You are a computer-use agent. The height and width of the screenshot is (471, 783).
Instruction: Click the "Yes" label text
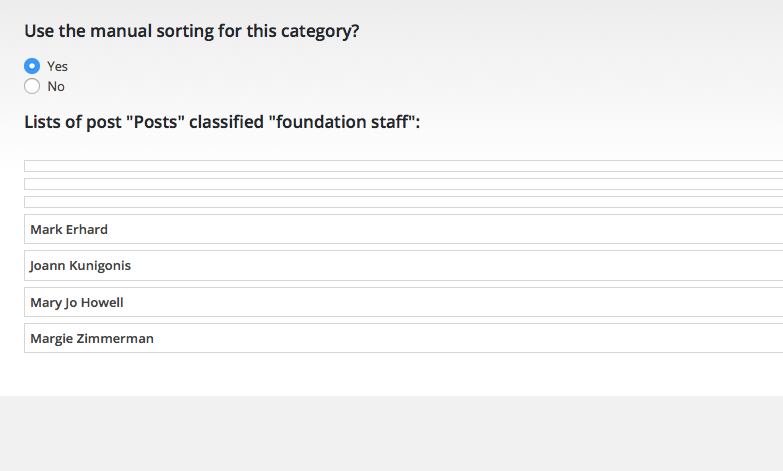coord(57,66)
